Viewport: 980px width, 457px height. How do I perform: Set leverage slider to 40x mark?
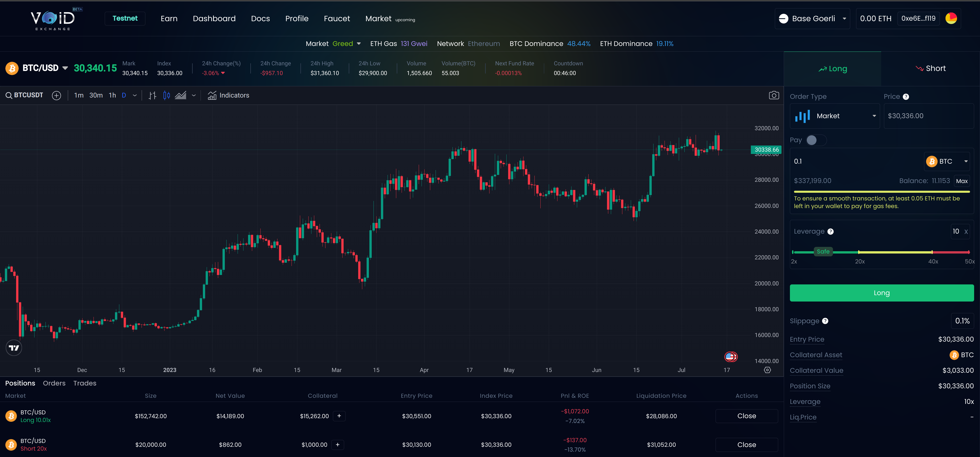pyautogui.click(x=932, y=252)
